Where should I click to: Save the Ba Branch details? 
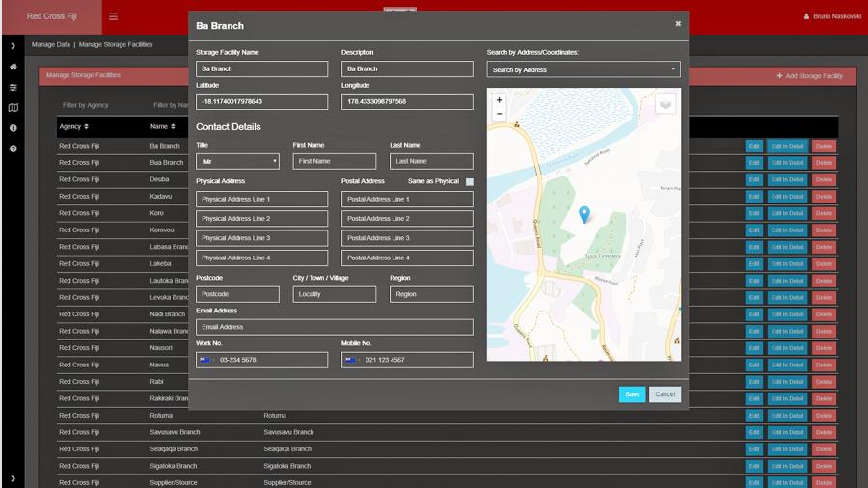pyautogui.click(x=632, y=394)
